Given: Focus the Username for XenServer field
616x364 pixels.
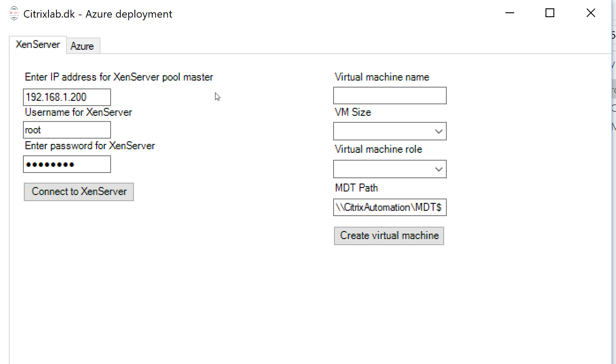Looking at the screenshot, I should click(67, 130).
